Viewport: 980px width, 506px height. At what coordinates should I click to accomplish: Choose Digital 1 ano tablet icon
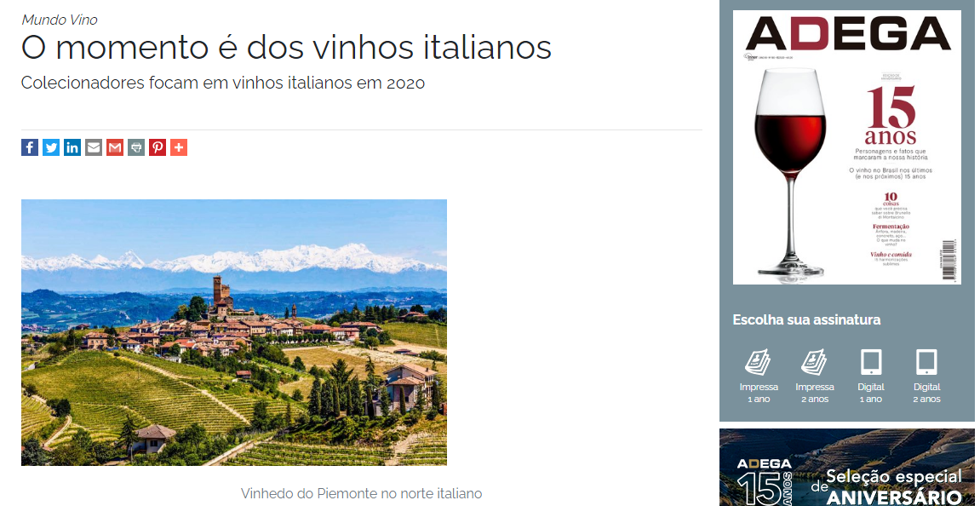pyautogui.click(x=871, y=362)
